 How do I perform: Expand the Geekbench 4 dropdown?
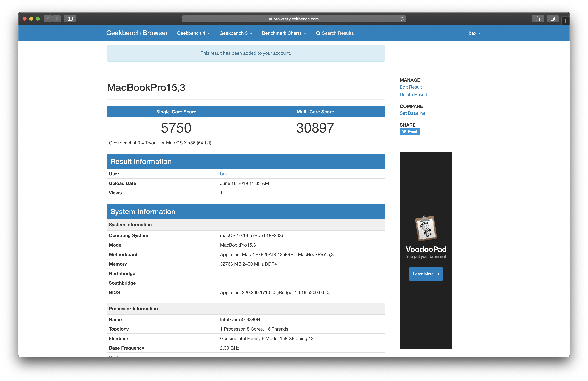pyautogui.click(x=193, y=33)
